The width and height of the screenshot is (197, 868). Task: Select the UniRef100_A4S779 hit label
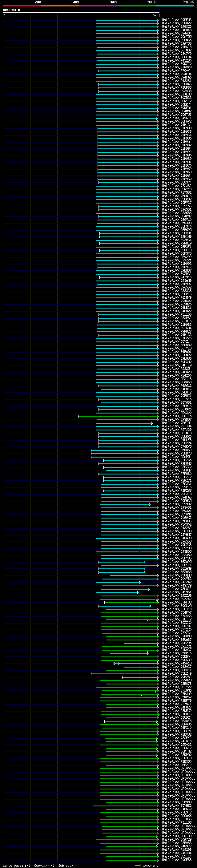tap(177, 586)
